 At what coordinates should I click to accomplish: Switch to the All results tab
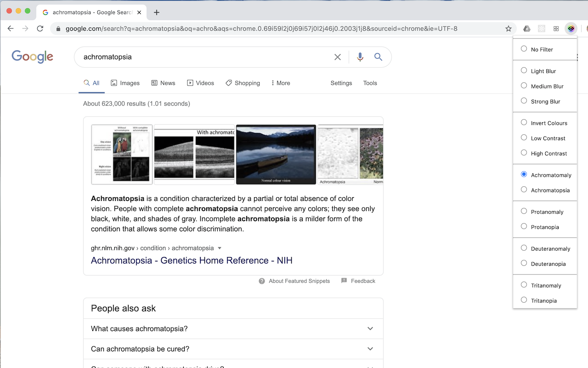(x=91, y=83)
